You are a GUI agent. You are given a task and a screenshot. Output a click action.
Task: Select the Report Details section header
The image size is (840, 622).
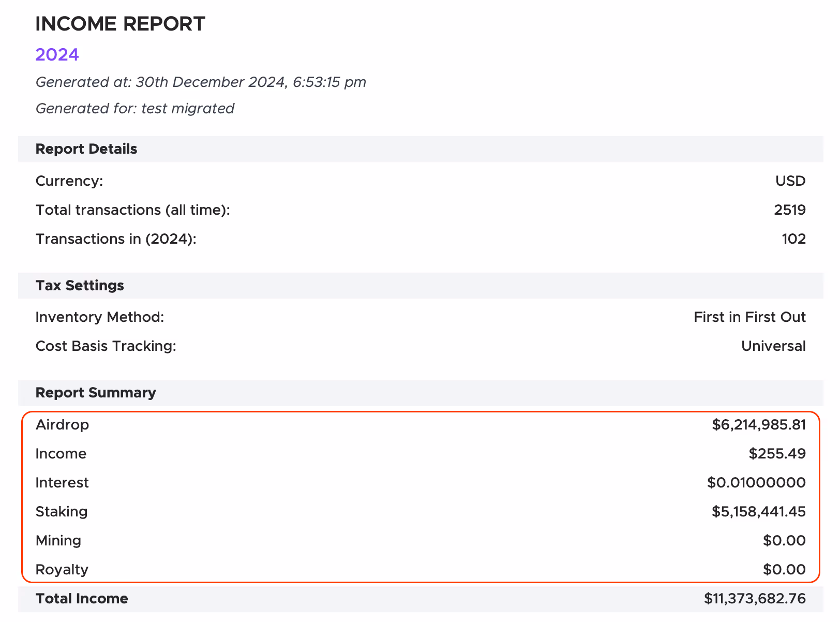coord(86,149)
